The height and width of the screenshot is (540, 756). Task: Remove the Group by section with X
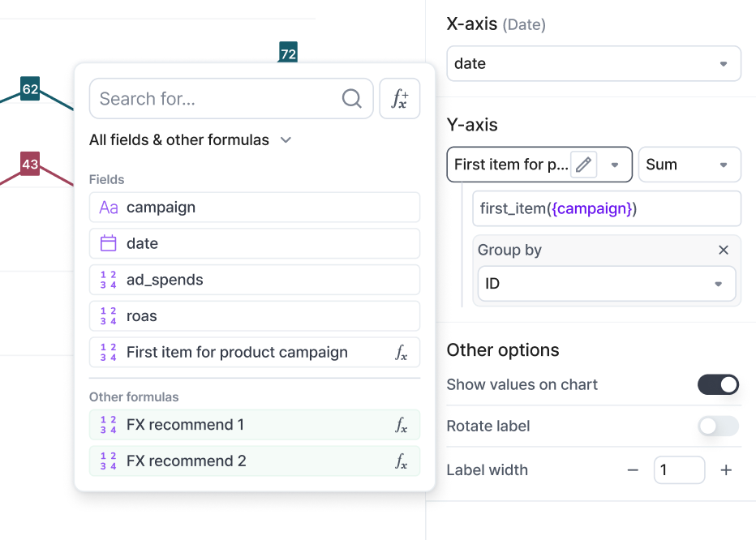724,250
